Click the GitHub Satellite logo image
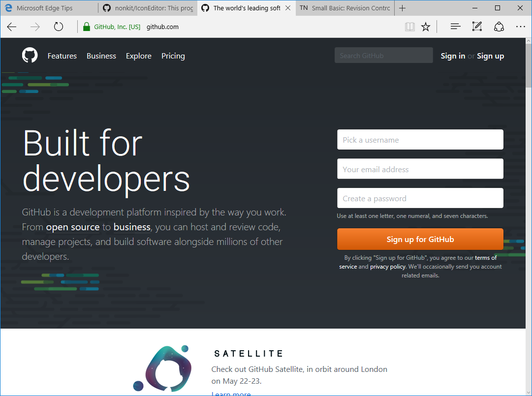Screen dimensions: 532x396 (162, 368)
